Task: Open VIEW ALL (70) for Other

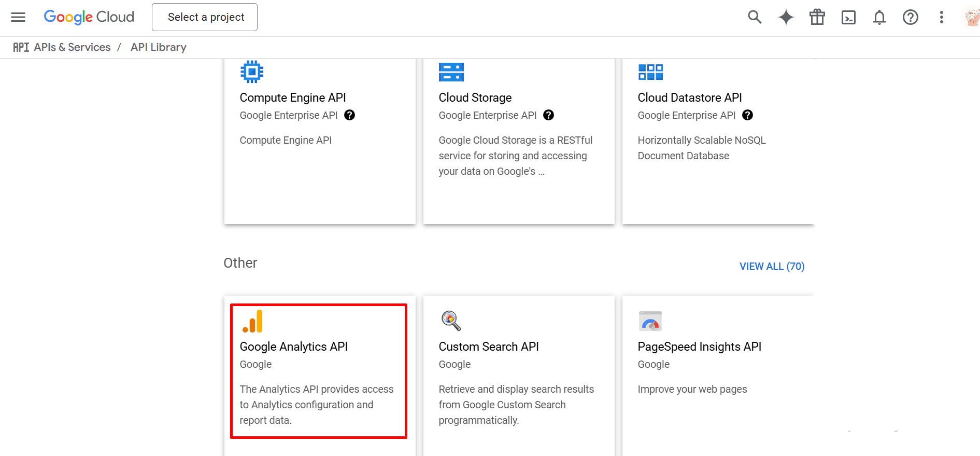Action: [x=772, y=266]
